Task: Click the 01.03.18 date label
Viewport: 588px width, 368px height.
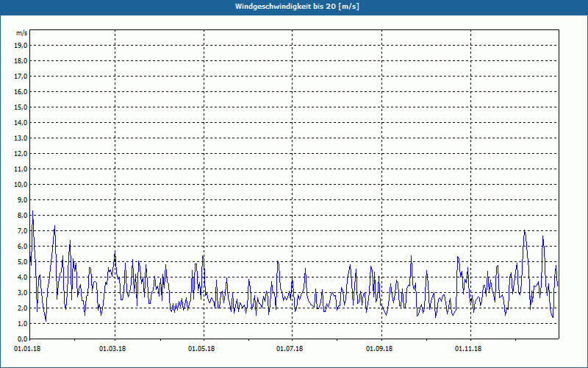Action: tap(112, 349)
